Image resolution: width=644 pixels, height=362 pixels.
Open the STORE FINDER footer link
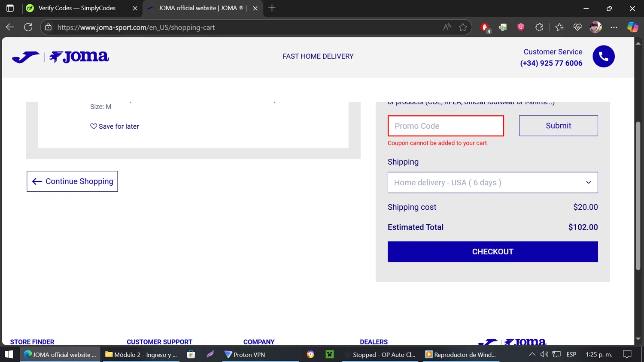point(32,342)
